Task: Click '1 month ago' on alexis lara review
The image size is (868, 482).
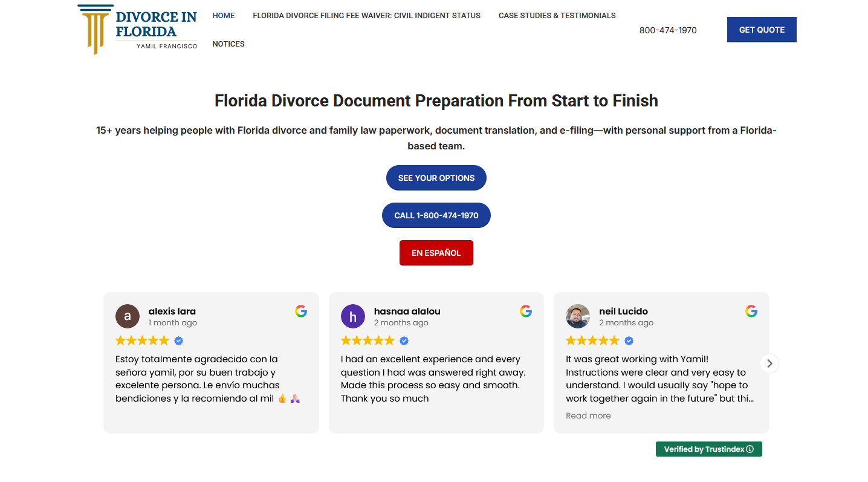Action: [x=173, y=323]
